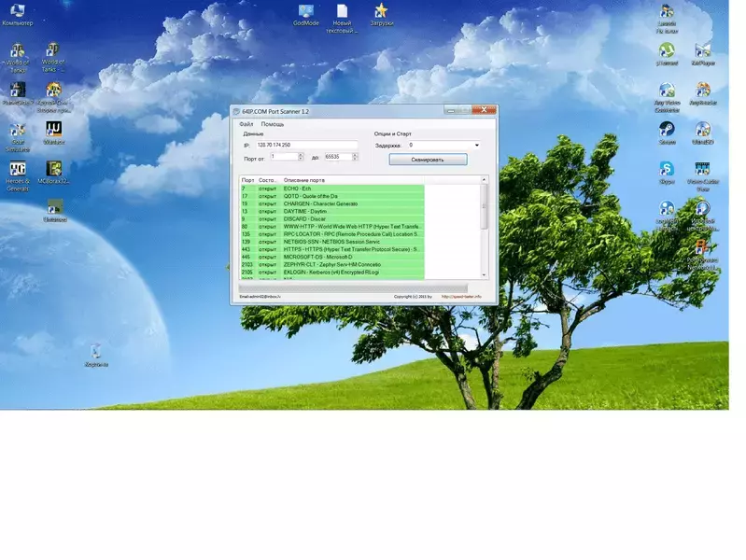Open the Загрузки star folder icon
Image resolution: width=746 pixels, height=560 pixels.
tap(381, 14)
